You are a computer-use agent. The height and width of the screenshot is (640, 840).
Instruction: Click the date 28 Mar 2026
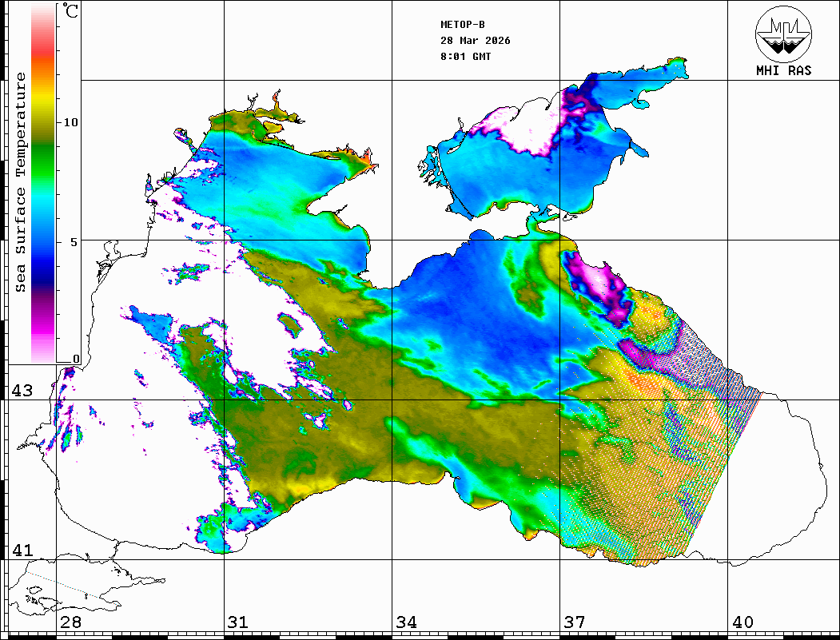point(476,41)
